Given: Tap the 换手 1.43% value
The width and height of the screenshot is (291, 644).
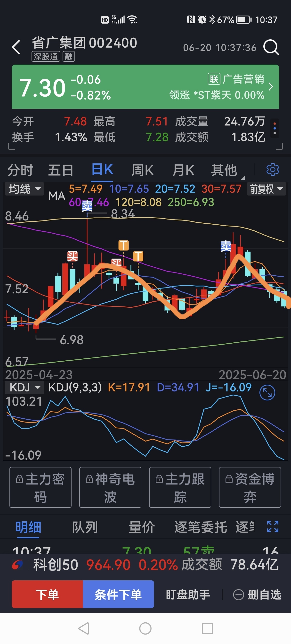Looking at the screenshot, I should (71, 137).
